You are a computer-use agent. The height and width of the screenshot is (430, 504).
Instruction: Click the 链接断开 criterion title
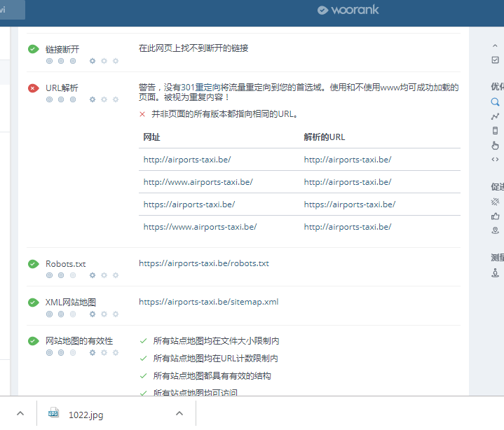(62, 50)
